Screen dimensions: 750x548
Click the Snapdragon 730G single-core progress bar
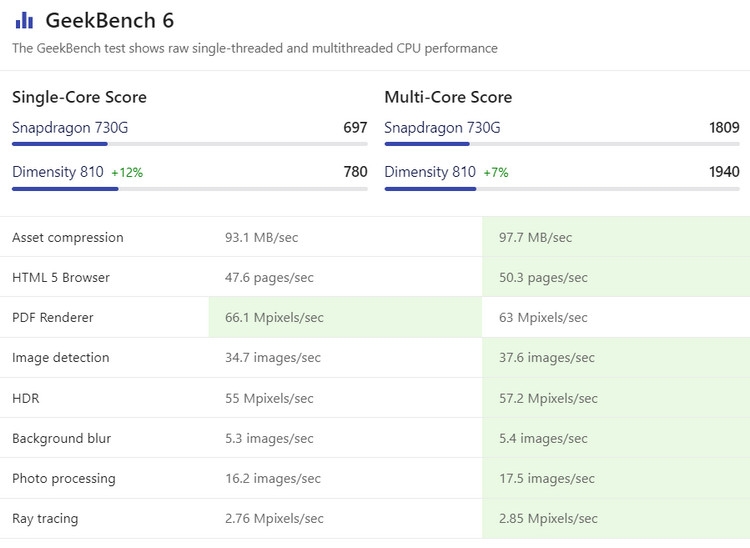[189, 144]
